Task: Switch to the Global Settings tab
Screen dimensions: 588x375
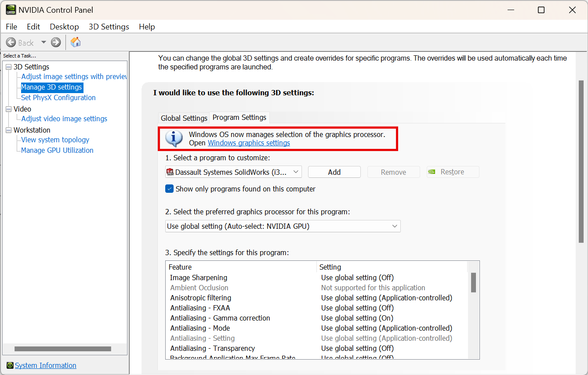Action: coord(184,118)
